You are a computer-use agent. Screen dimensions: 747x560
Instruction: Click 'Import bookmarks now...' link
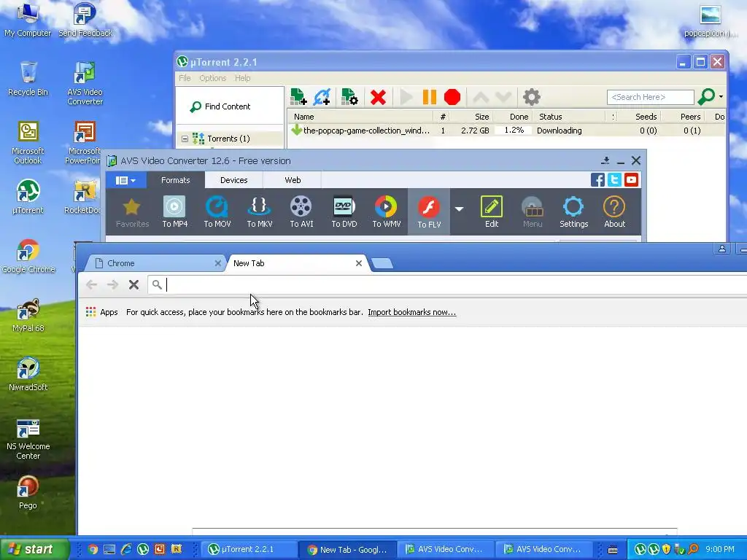coord(412,312)
